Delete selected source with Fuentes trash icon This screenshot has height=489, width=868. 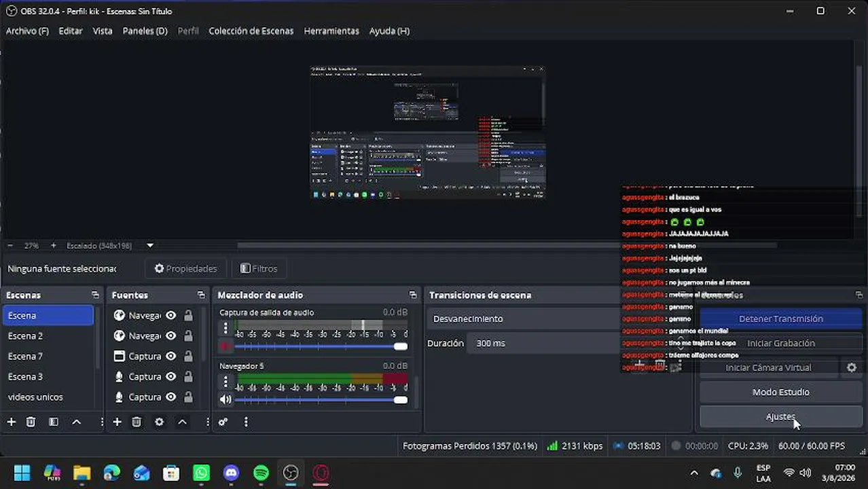point(137,422)
